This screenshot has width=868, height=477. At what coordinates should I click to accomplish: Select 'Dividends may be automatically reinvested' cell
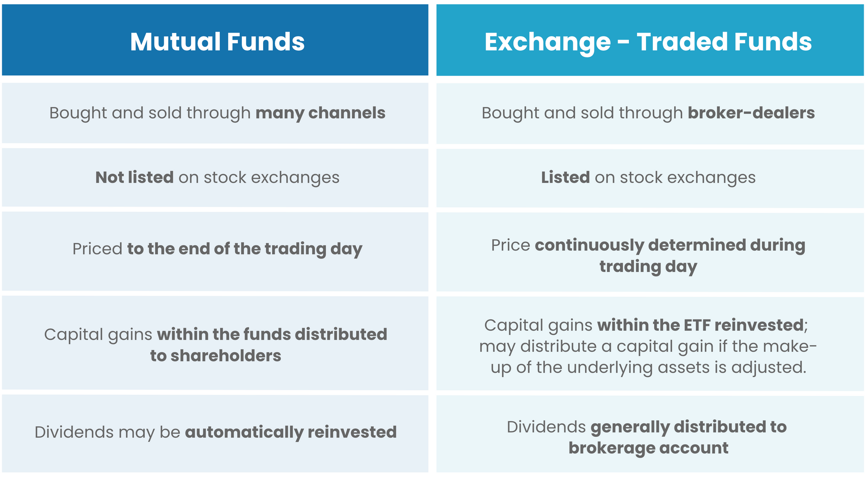click(x=215, y=434)
